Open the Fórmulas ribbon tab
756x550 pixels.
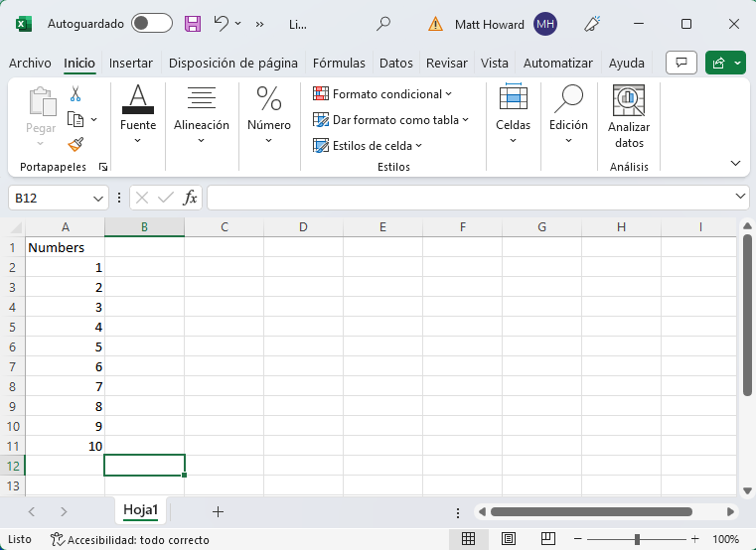(x=339, y=63)
